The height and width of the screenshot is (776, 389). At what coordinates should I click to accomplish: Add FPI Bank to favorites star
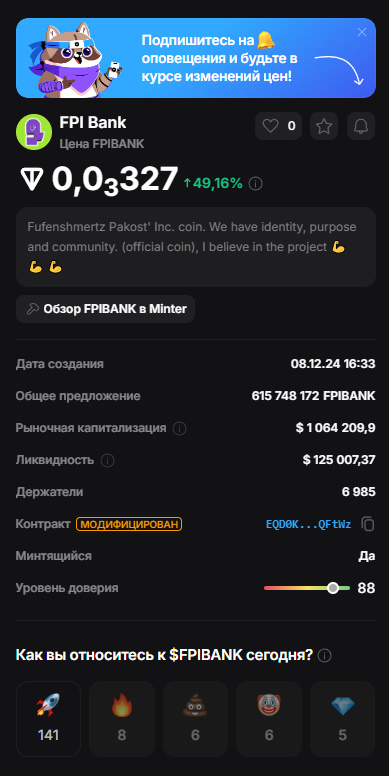pyautogui.click(x=324, y=126)
